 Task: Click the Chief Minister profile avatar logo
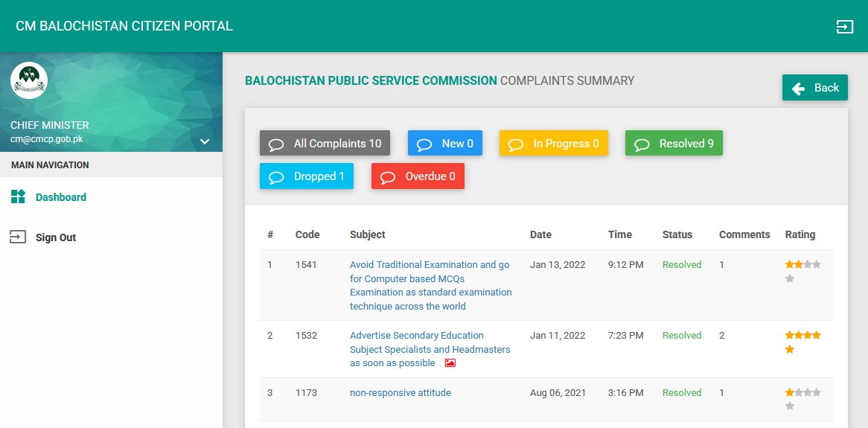coord(29,80)
